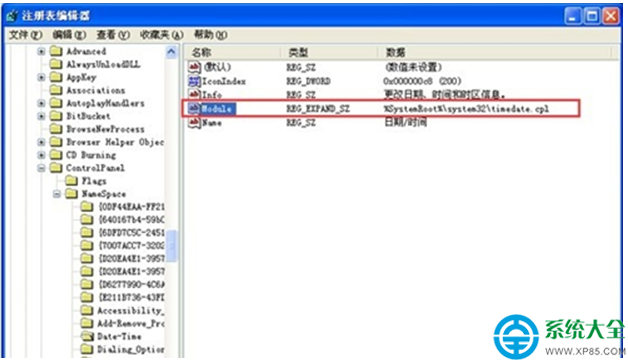Click the Info string value icon
This screenshot has width=628, height=362.
click(195, 95)
